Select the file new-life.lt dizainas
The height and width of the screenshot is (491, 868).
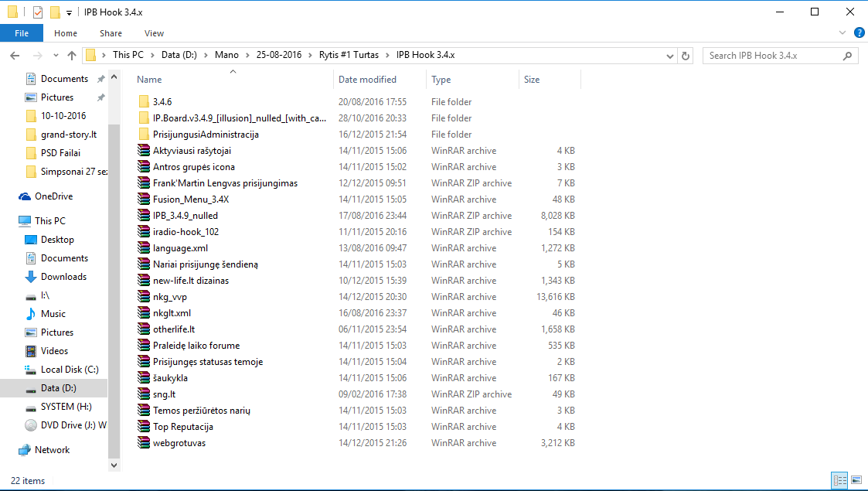tap(191, 280)
